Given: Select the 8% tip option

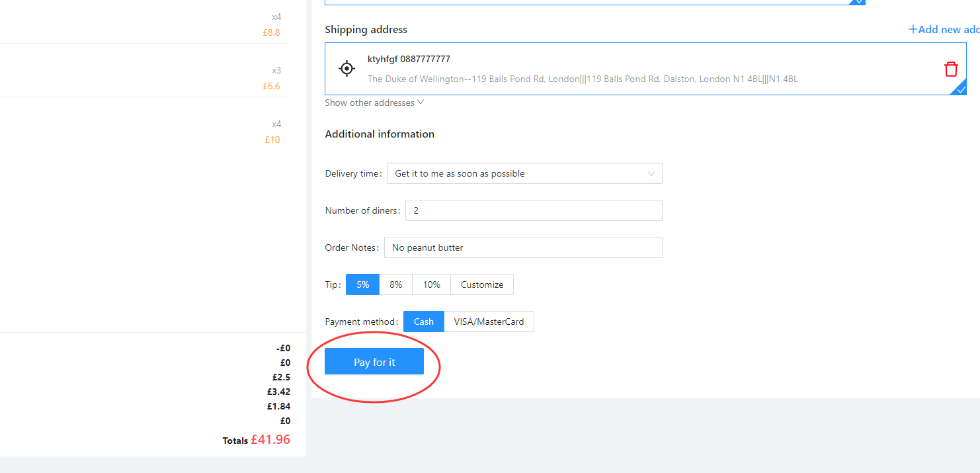Looking at the screenshot, I should point(395,284).
